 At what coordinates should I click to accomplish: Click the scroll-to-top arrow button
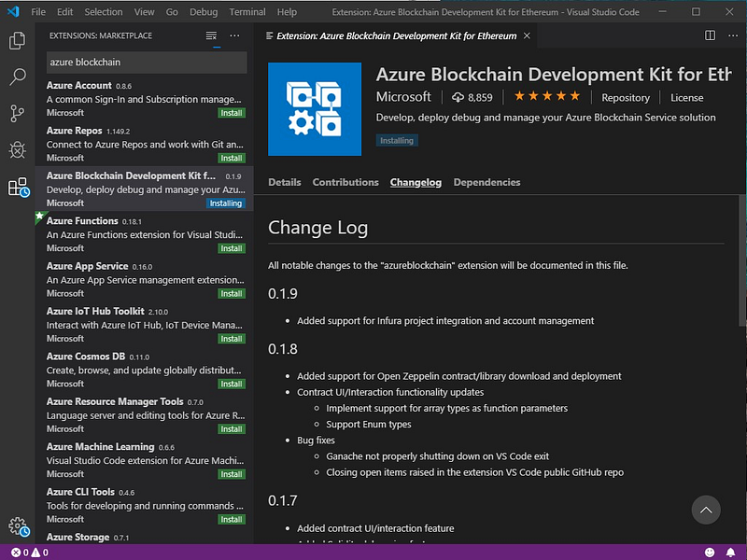point(707,510)
